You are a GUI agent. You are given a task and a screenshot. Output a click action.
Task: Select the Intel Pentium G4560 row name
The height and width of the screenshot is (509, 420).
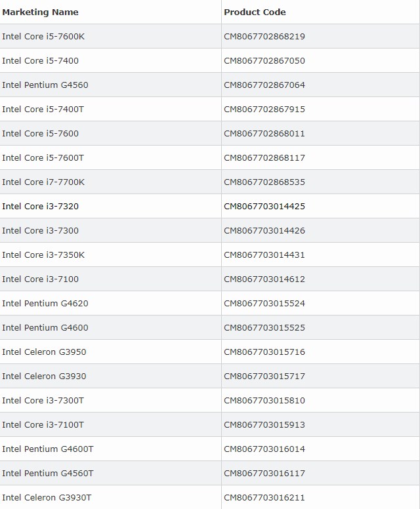point(45,85)
